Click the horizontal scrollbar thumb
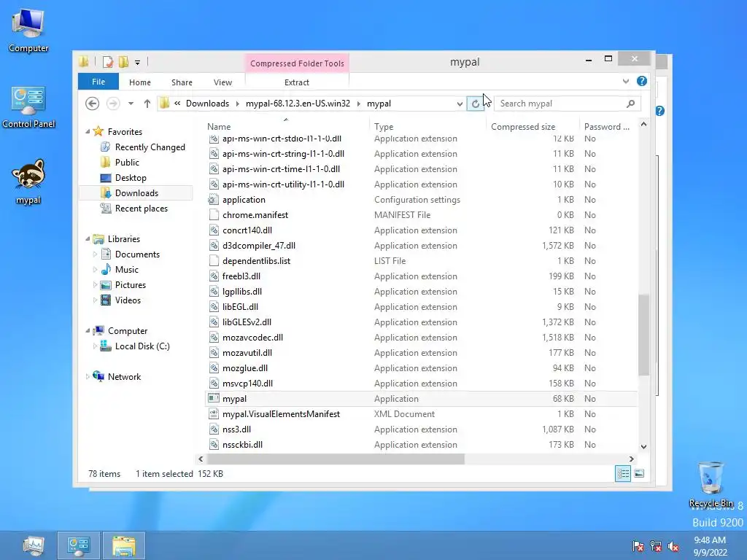 (336, 459)
